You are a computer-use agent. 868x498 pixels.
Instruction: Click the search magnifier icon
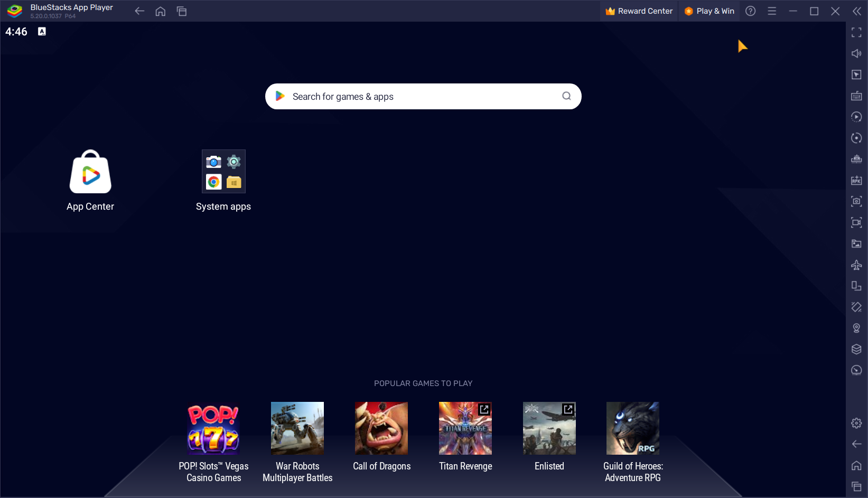pos(566,96)
